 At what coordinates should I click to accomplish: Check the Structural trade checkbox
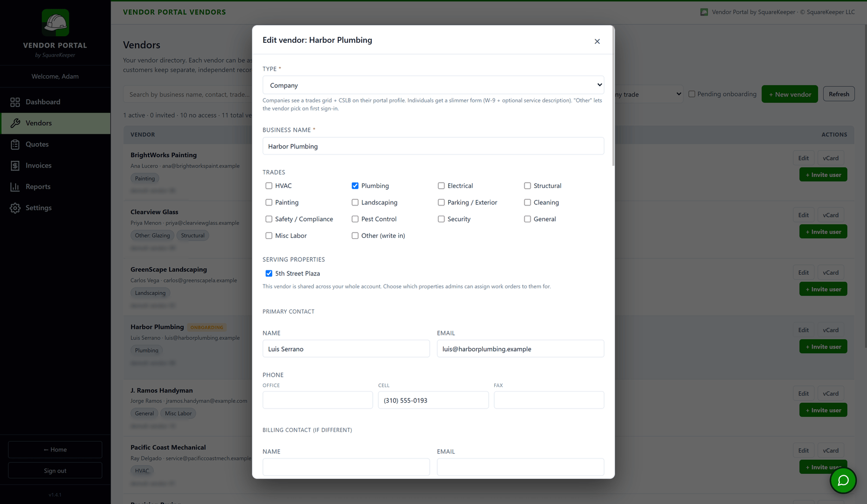point(527,186)
